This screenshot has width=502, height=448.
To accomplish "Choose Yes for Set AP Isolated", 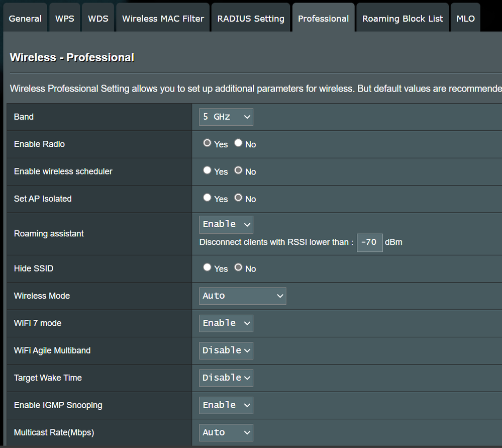I will tap(207, 198).
